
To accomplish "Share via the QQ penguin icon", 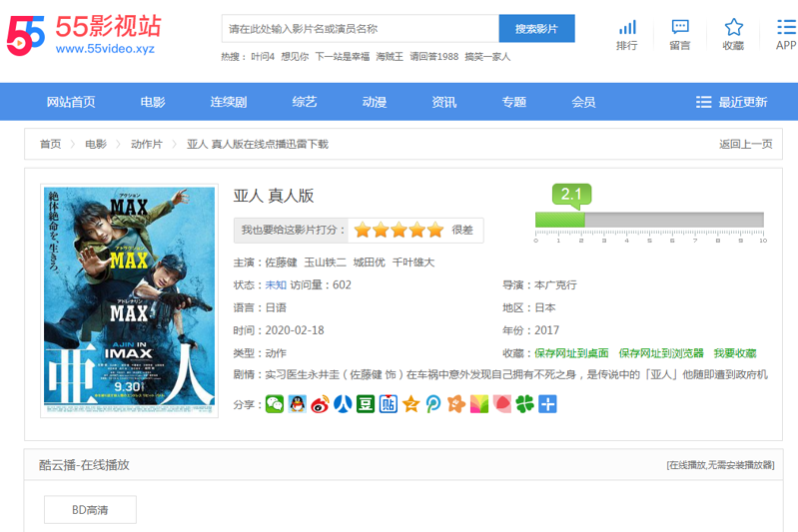I will pyautogui.click(x=298, y=404).
